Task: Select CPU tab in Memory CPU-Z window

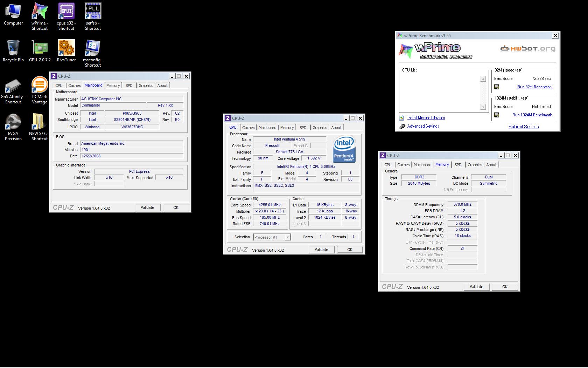Action: (388, 165)
